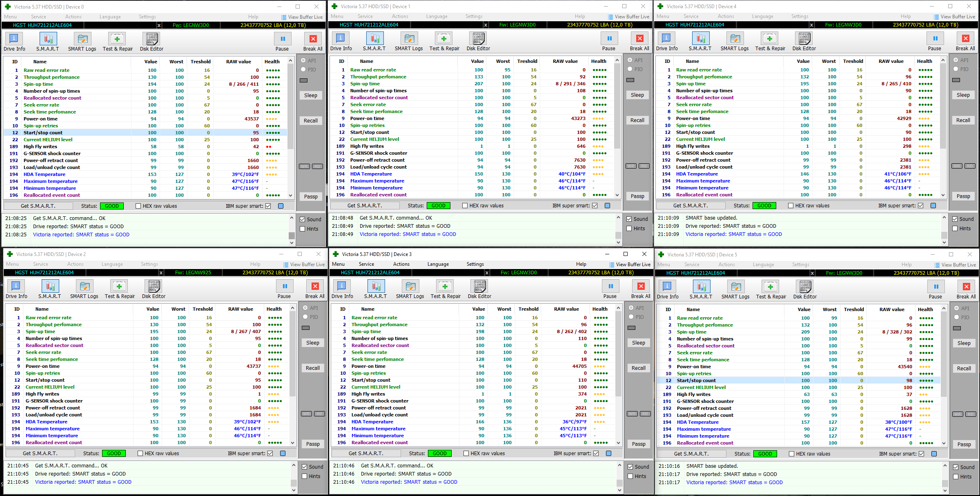
Task: Toggle Sound checkbox in Device 1 window
Action: 629,219
